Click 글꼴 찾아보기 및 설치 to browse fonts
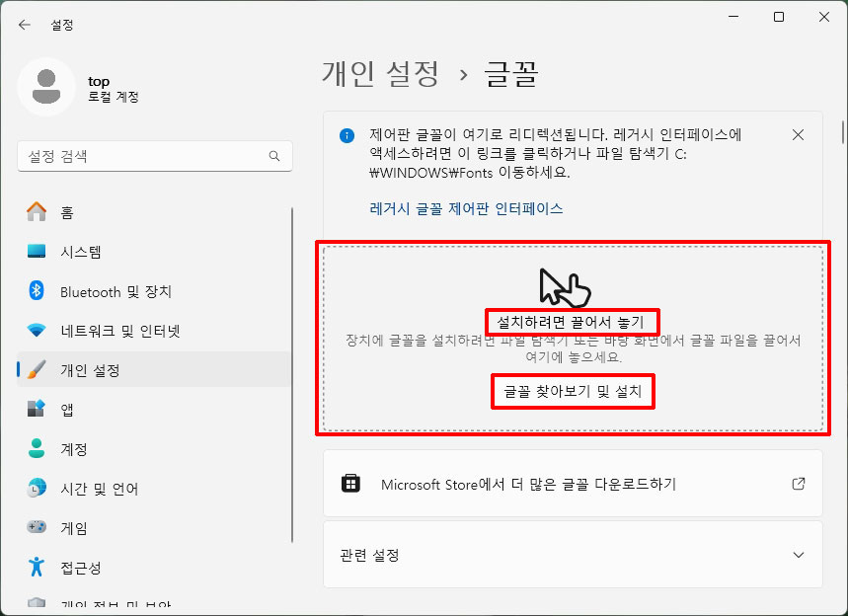848x616 pixels. (573, 392)
